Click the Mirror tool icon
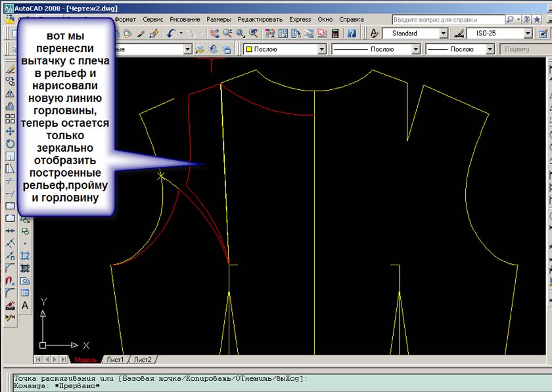Screen dimensions: 552x392 [10, 93]
